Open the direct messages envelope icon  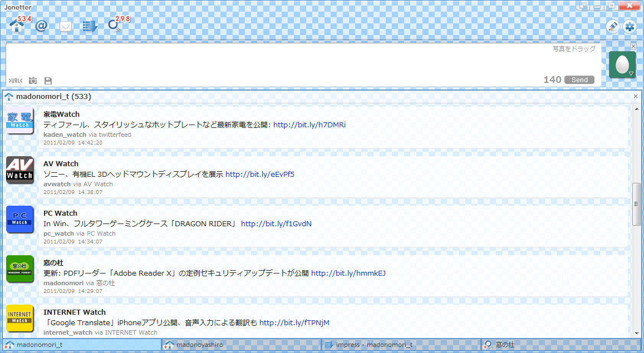pos(66,27)
